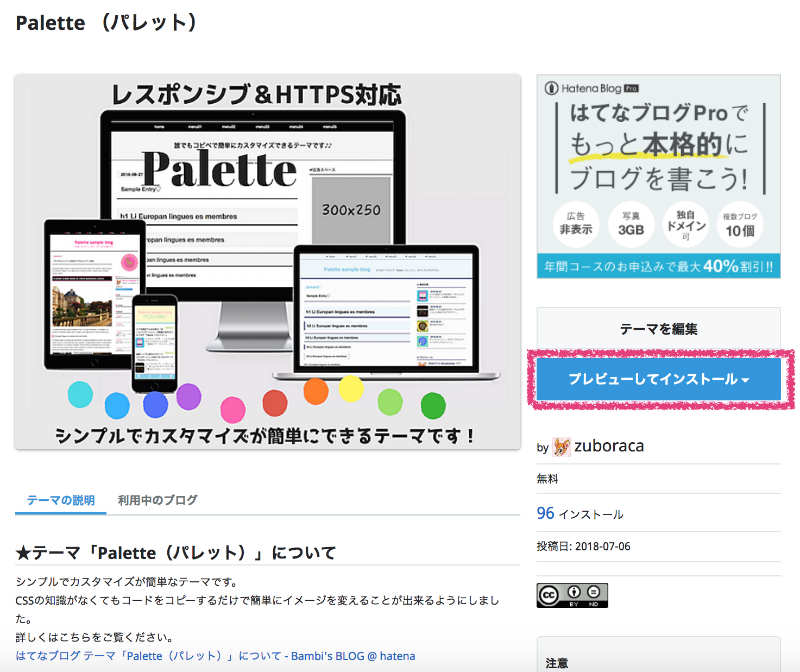Switch to the テーマの説明 tab

tap(61, 501)
